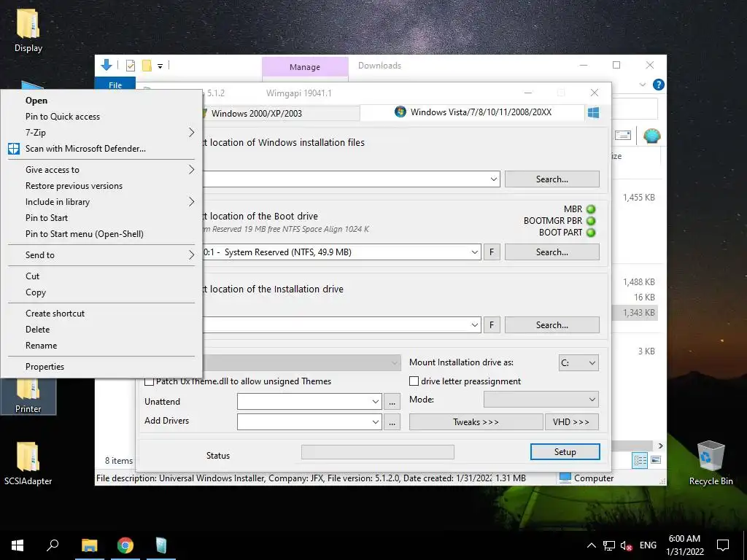The image size is (747, 560).
Task: Open Google Chrome from taskbar
Action: pyautogui.click(x=125, y=545)
